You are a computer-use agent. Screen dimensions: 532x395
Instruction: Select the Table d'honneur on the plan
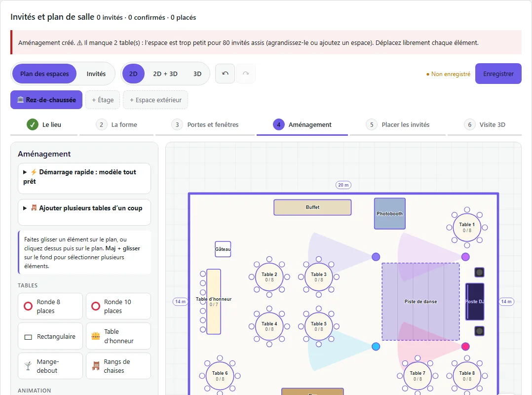point(214,302)
